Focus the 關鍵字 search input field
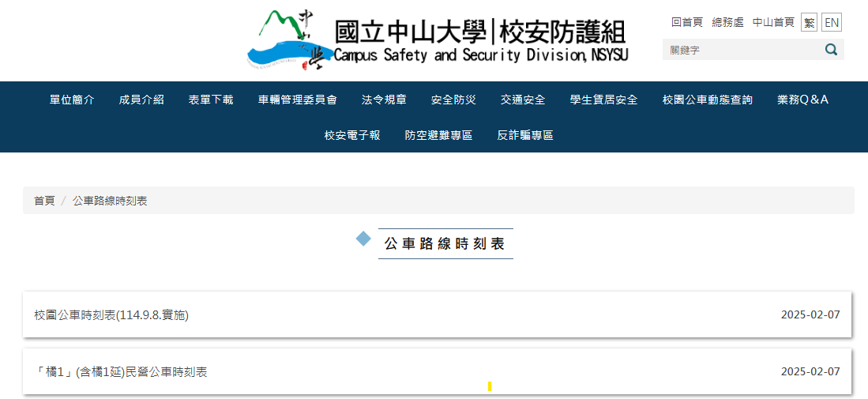 click(739, 50)
